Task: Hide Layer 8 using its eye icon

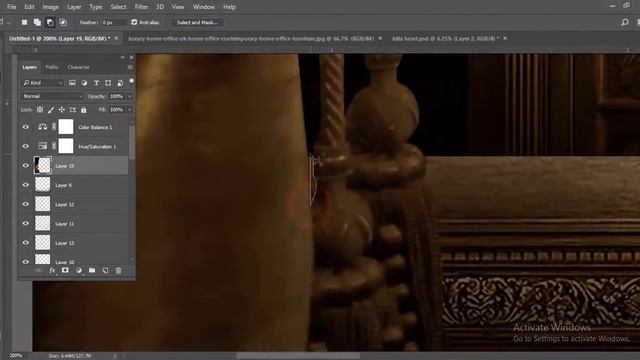Action: coord(26,185)
